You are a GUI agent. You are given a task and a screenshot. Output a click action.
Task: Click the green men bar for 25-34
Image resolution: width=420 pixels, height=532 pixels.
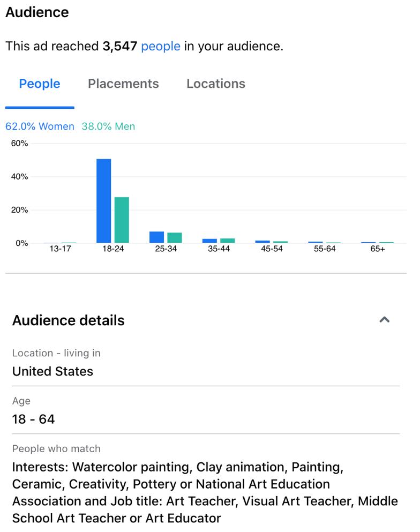175,238
